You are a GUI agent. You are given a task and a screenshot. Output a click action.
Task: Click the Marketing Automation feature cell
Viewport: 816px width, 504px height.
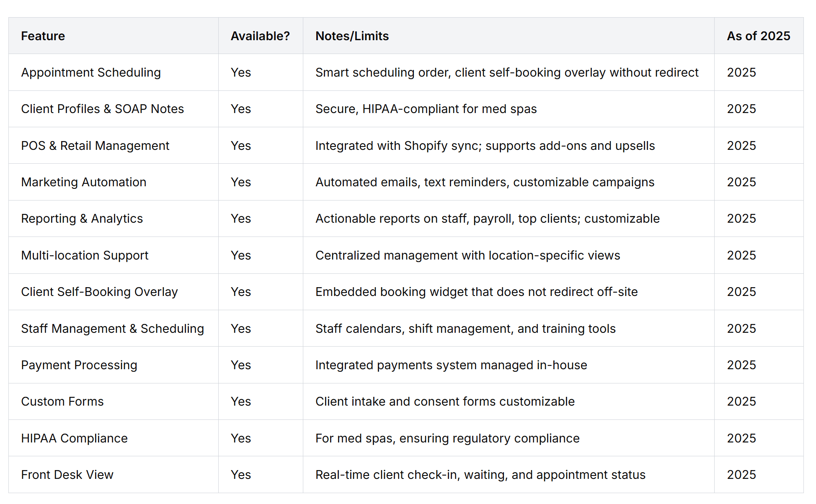pyautogui.click(x=84, y=182)
